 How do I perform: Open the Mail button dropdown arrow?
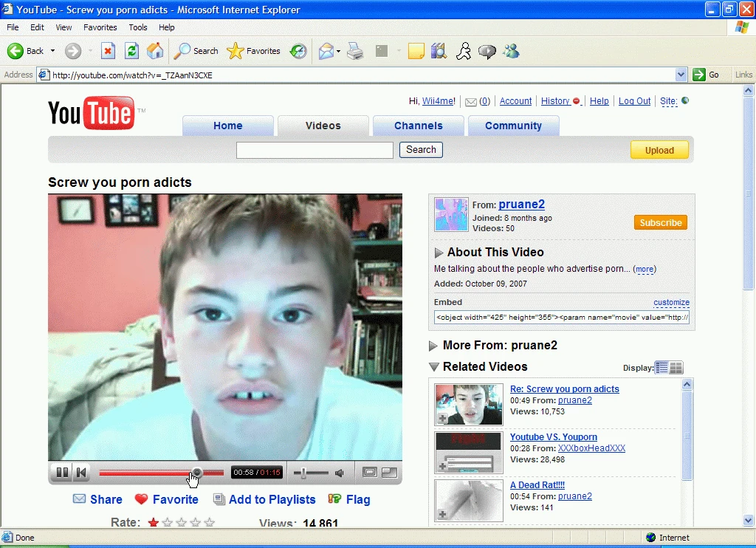[x=338, y=51]
